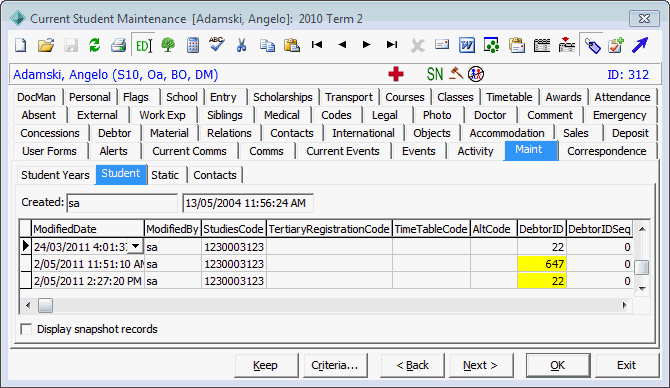Run the ABC spell check icon
The width and height of the screenshot is (670, 388).
coord(217,44)
